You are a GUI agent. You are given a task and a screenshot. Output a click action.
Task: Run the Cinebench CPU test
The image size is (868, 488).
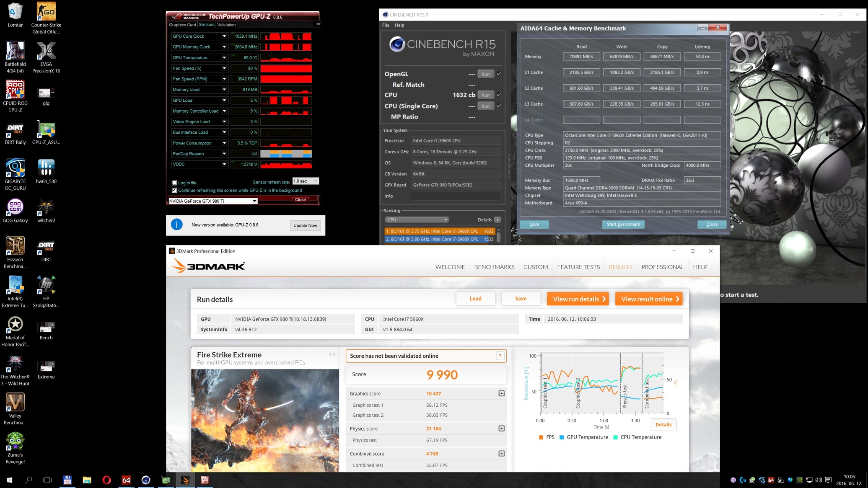coord(485,95)
